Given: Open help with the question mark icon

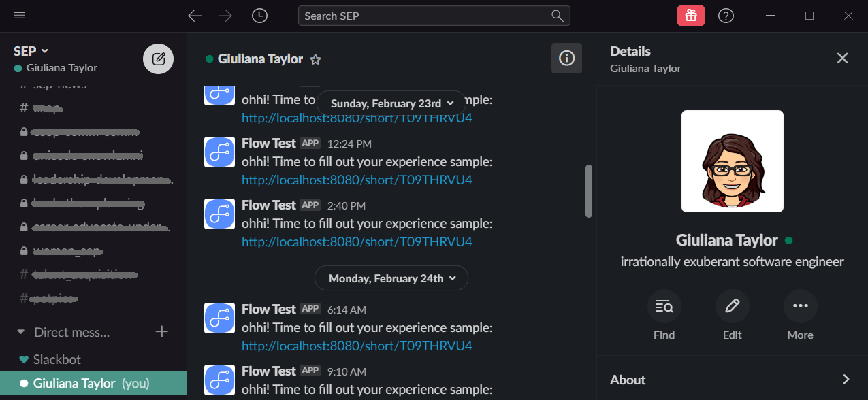Looking at the screenshot, I should (x=726, y=15).
